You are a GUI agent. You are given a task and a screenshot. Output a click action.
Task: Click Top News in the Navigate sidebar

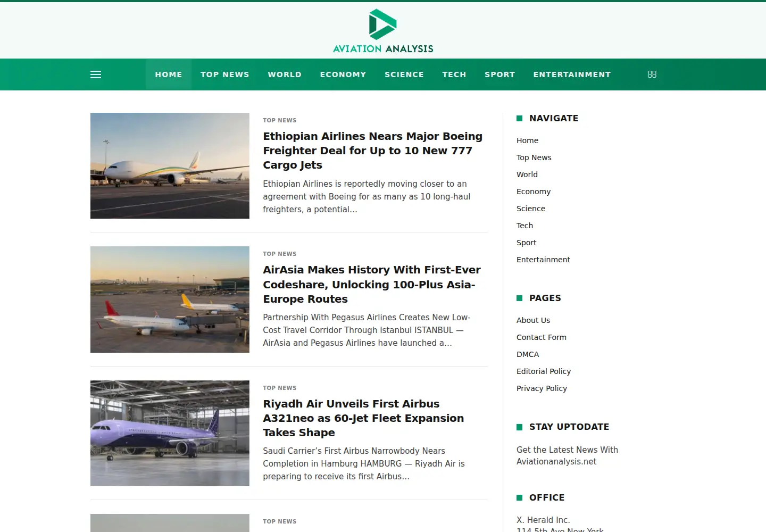pyautogui.click(x=534, y=157)
